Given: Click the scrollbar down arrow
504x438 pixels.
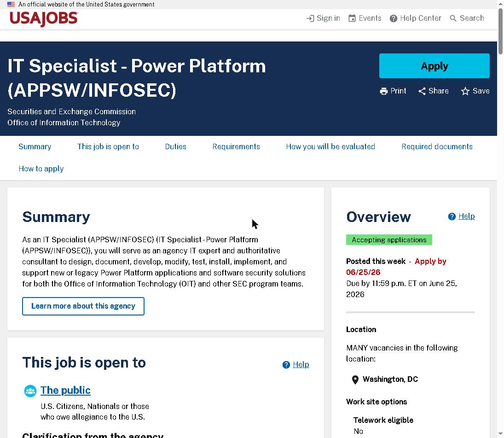Looking at the screenshot, I should tap(500, 434).
